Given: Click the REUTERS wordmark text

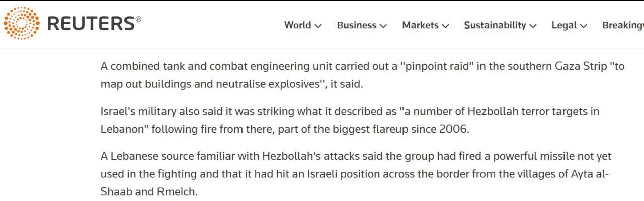Looking at the screenshot, I should click(91, 24).
